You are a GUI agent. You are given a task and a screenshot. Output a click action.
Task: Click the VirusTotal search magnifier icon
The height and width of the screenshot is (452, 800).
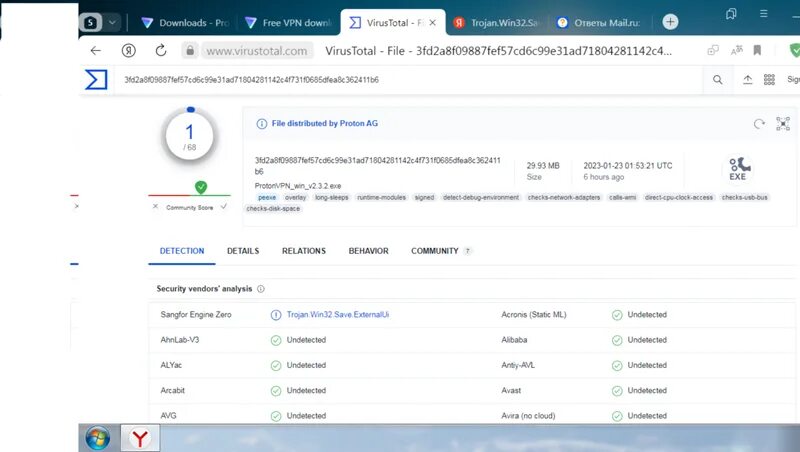point(717,80)
